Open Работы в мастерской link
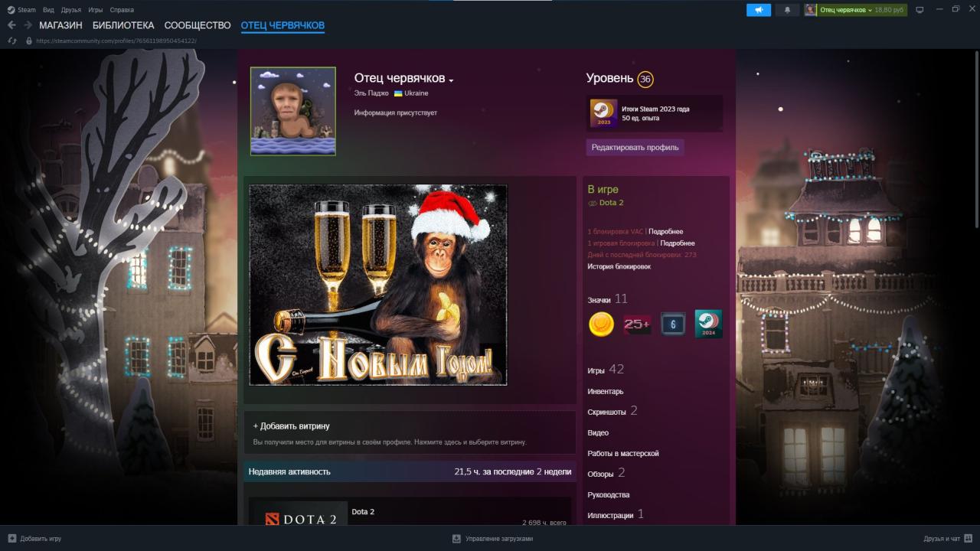Image resolution: width=980 pixels, height=551 pixels. tap(623, 454)
